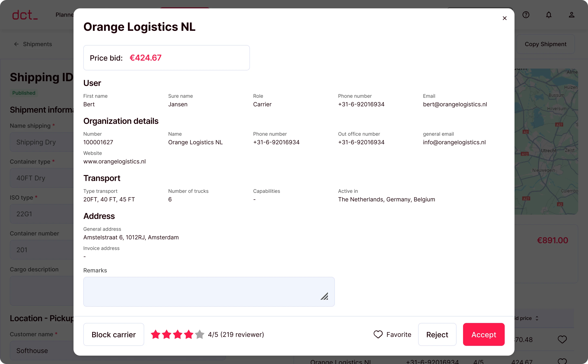Viewport: 588px width, 364px height.
Task: Open the user account profile icon
Action: (x=572, y=15)
